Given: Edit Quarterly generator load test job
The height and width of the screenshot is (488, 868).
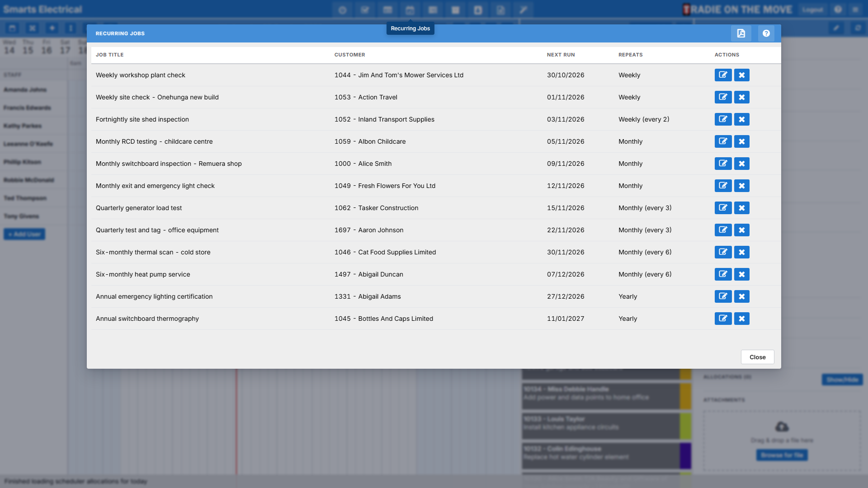Looking at the screenshot, I should 723,208.
